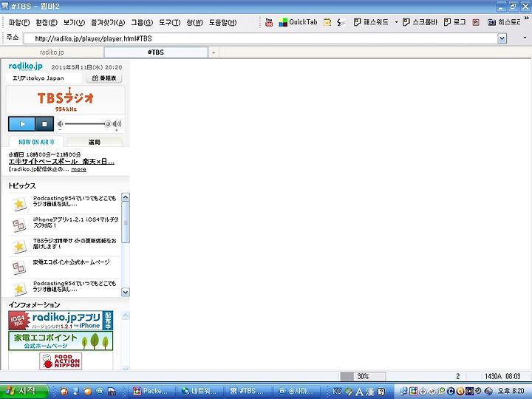The width and height of the screenshot is (532, 399).
Task: Stop the radio stream
Action: click(44, 124)
